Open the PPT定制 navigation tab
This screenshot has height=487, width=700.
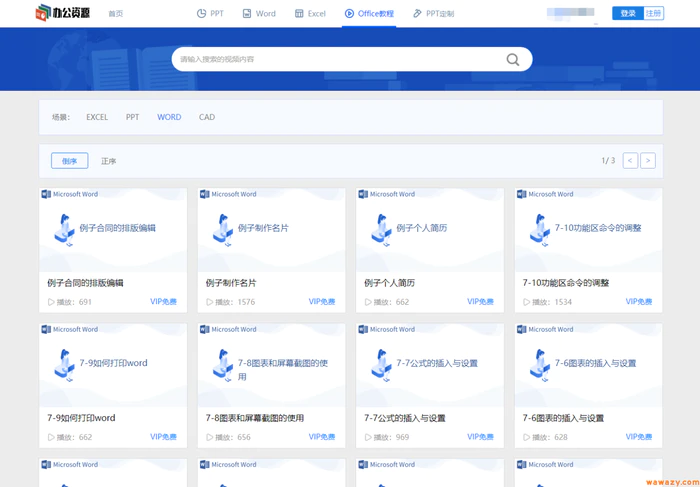pos(433,14)
